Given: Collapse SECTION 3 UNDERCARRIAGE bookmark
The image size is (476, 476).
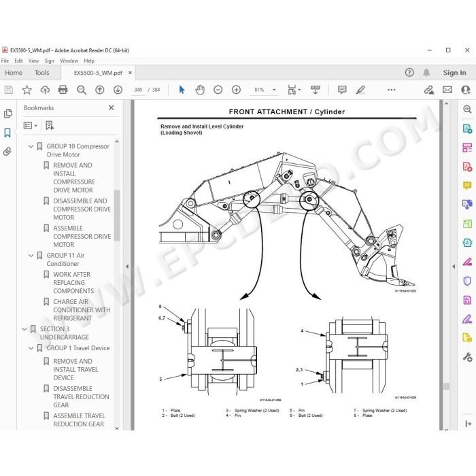Looking at the screenshot, I should (x=24, y=329).
